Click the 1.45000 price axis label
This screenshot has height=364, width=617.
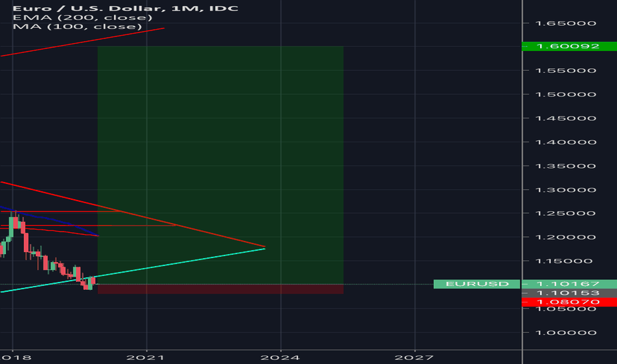click(569, 118)
